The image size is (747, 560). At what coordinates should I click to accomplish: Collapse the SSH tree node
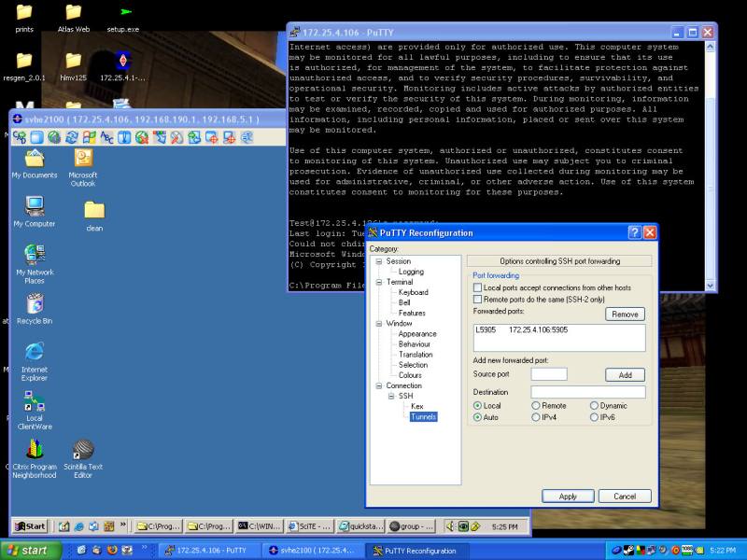(x=391, y=396)
